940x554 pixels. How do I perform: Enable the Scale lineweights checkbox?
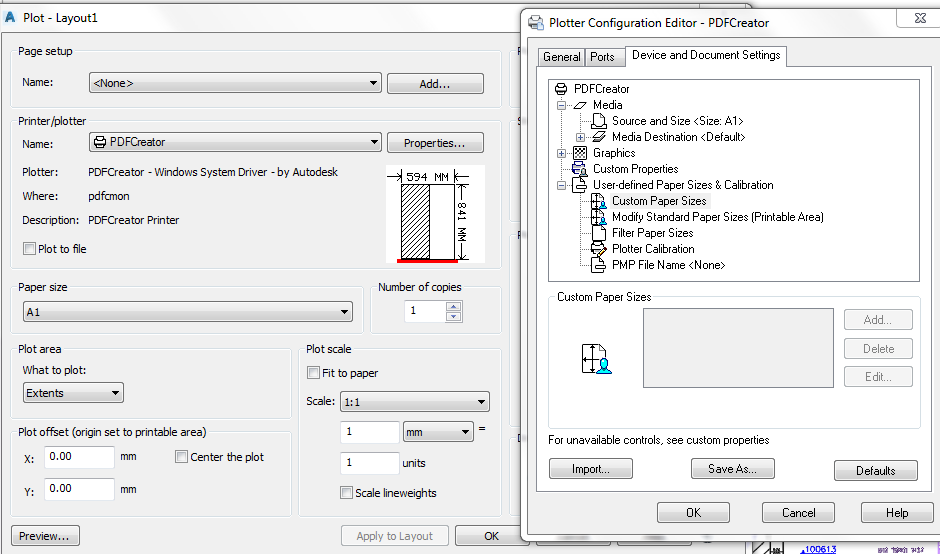tap(346, 492)
